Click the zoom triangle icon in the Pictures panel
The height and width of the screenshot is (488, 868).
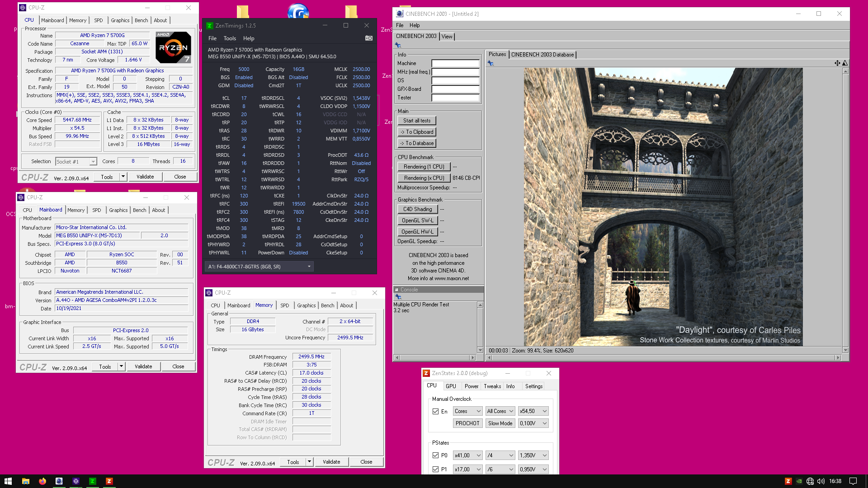click(844, 63)
